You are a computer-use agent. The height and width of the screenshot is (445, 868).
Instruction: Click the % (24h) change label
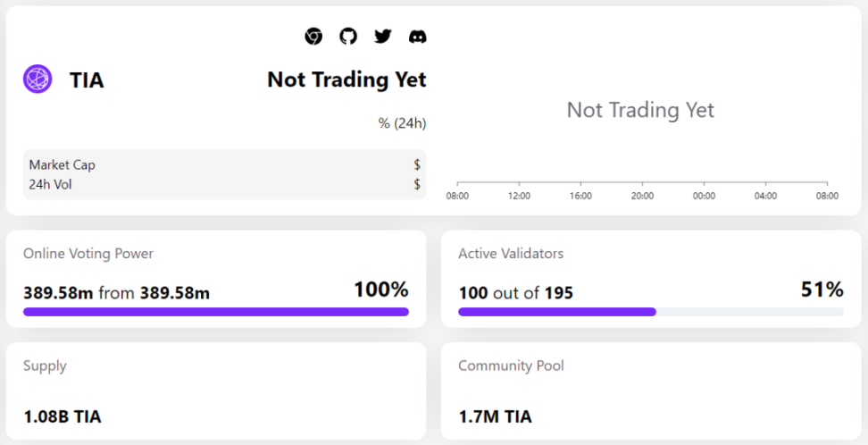pyautogui.click(x=402, y=123)
